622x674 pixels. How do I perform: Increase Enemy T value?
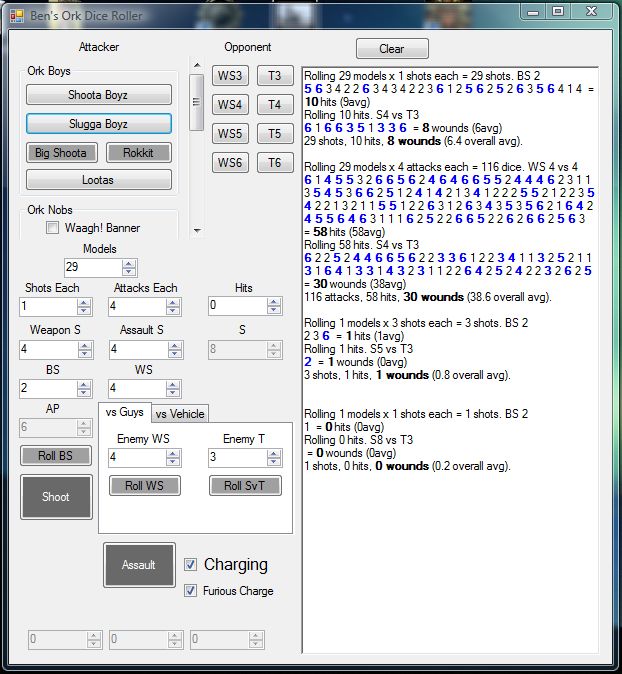(x=273, y=453)
